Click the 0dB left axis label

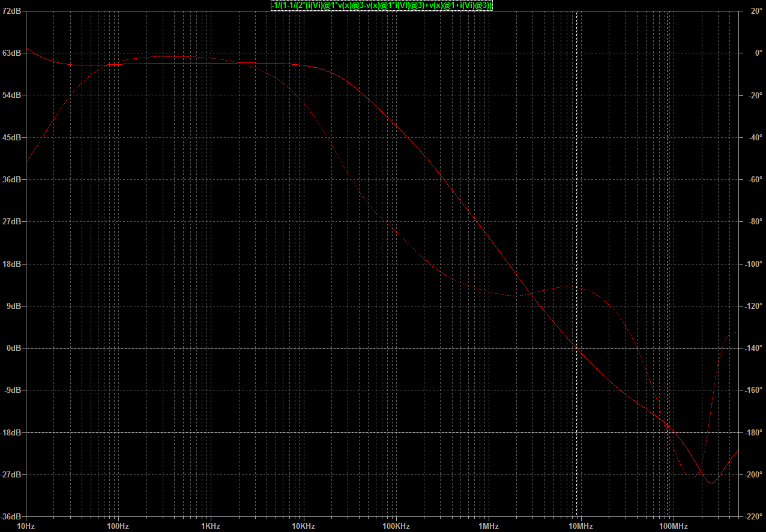point(13,348)
